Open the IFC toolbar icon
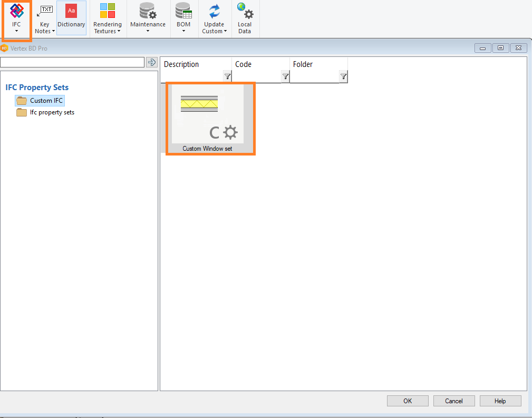 (x=17, y=12)
